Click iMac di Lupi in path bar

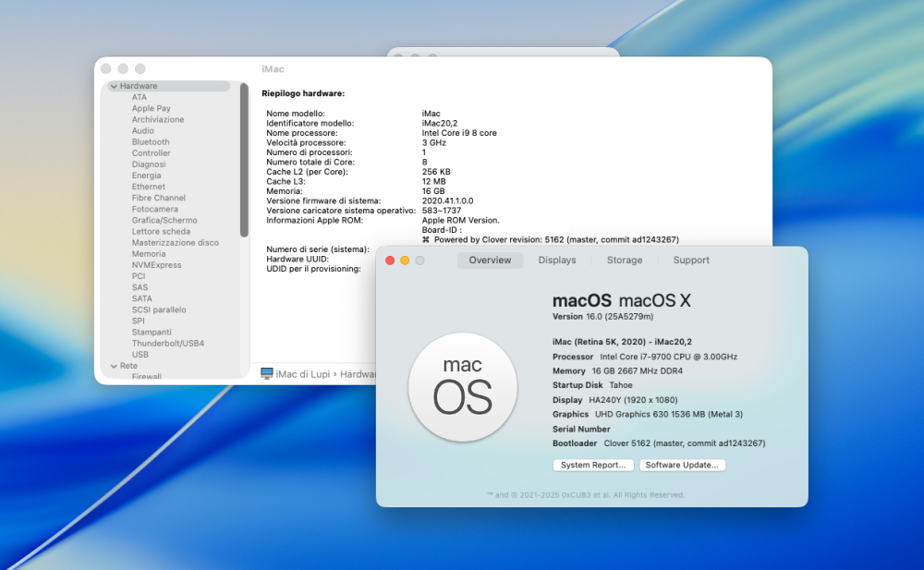point(303,374)
